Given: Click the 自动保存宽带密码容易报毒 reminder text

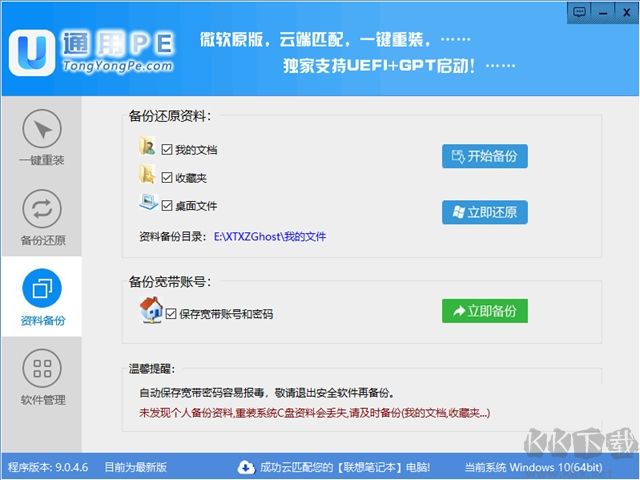Looking at the screenshot, I should point(267,393).
